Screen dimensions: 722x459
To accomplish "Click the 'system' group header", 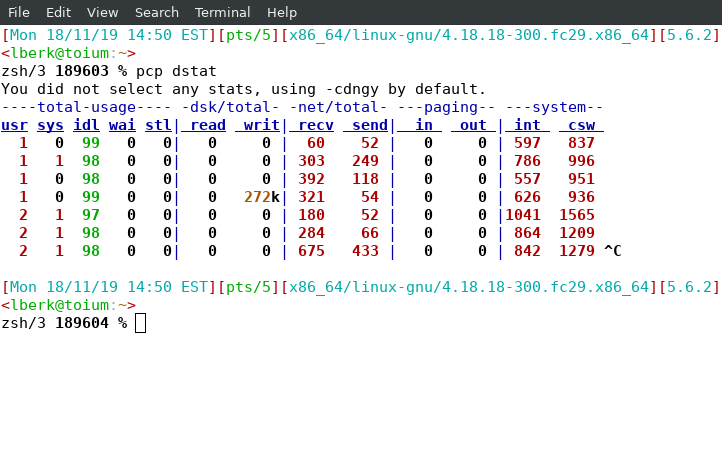I will point(554,107).
